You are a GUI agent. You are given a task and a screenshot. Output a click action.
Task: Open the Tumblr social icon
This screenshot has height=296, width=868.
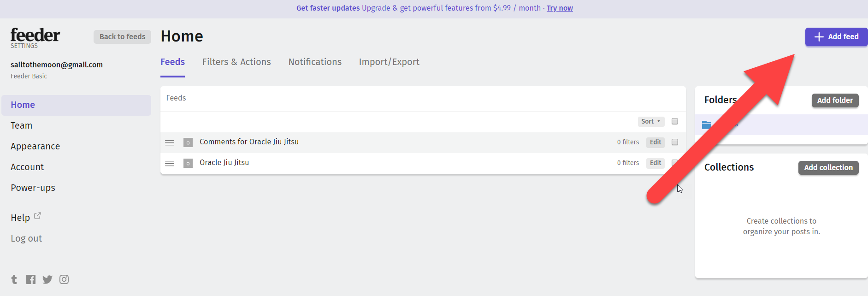tap(14, 279)
